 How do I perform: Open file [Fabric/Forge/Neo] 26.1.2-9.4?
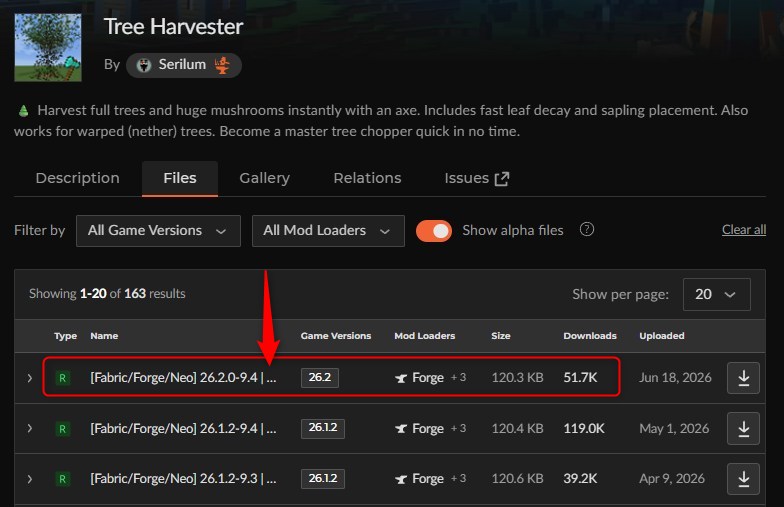tap(183, 428)
